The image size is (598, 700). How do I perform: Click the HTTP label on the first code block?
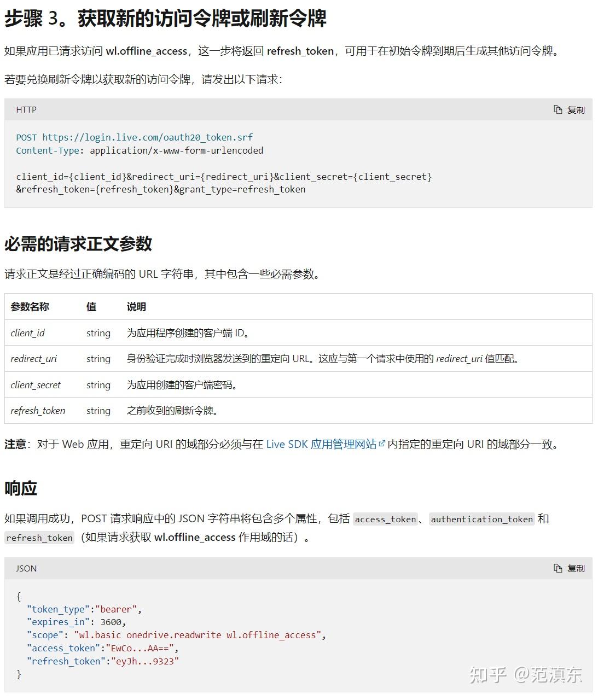(x=26, y=109)
